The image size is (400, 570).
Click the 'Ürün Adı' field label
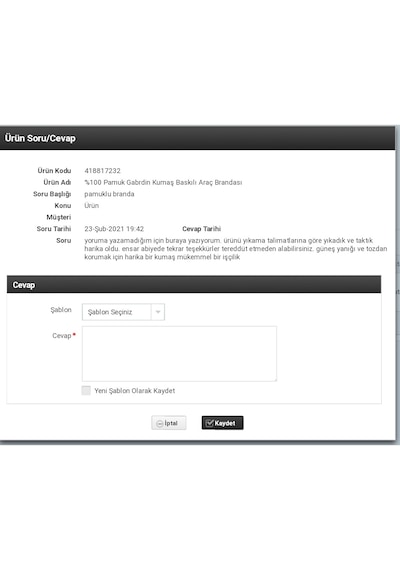click(x=57, y=182)
